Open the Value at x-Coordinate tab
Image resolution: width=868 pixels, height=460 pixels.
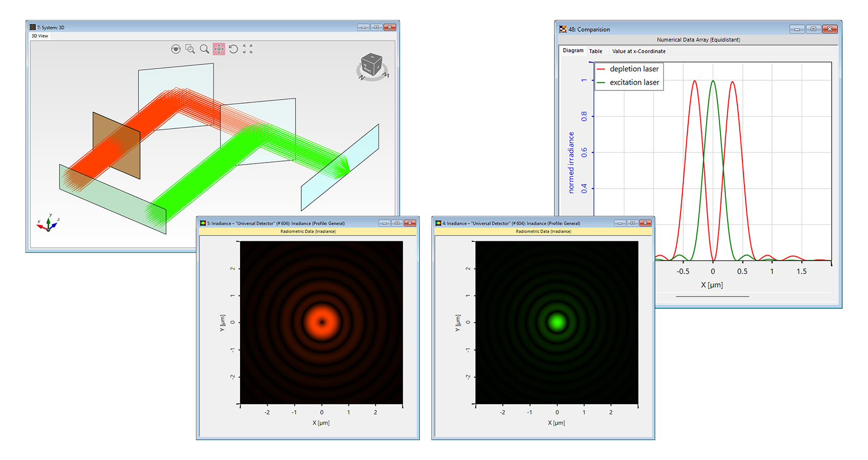639,51
